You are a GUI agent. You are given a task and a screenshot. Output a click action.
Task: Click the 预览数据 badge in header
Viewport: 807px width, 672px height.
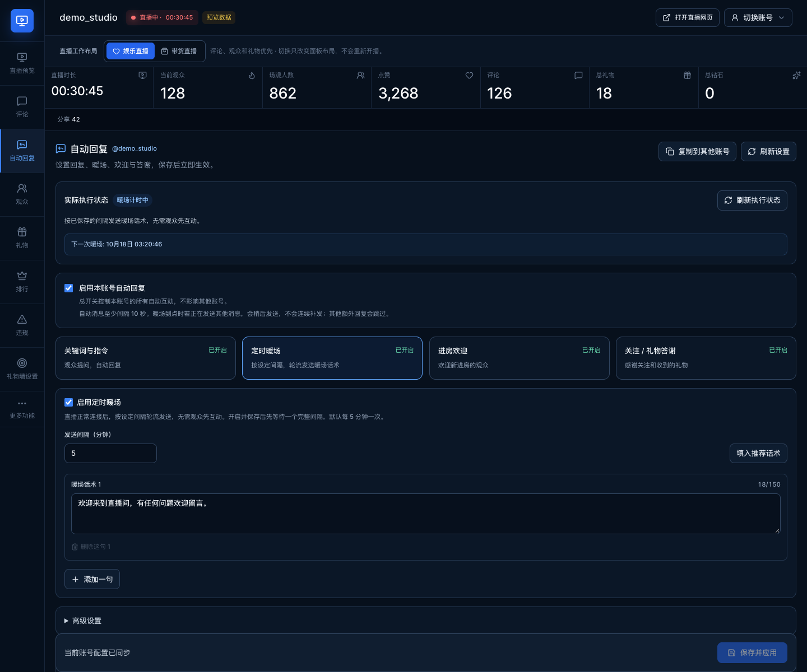click(x=219, y=17)
